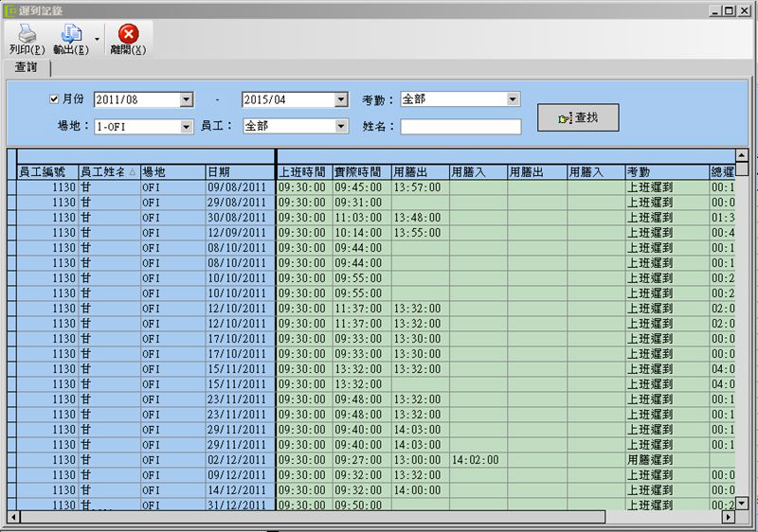Click the 員工編號 column header

(47, 172)
